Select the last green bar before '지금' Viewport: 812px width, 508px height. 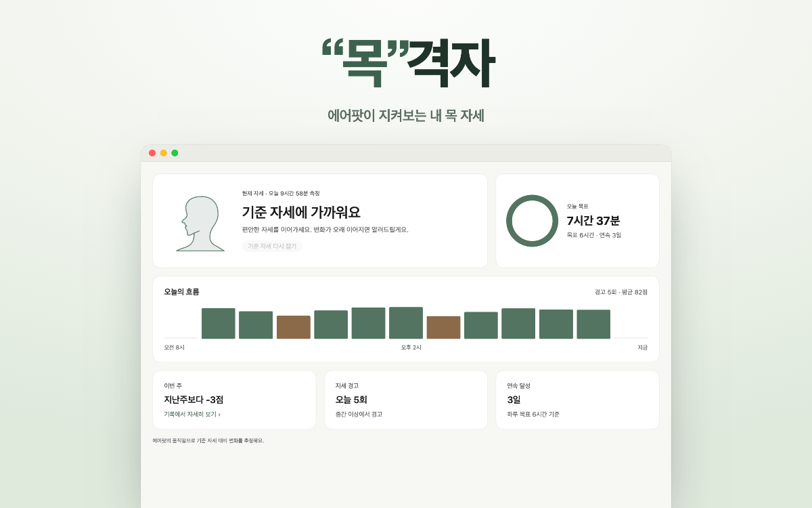[x=593, y=324]
